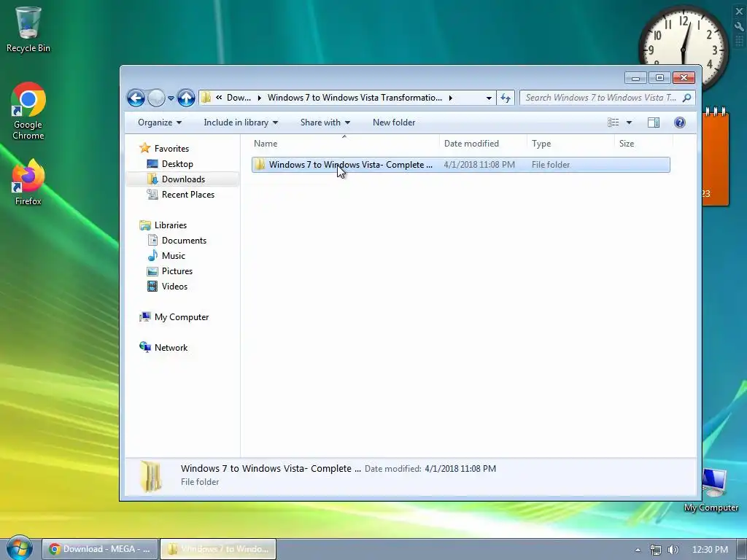The width and height of the screenshot is (747, 560).
Task: Open the Windows Start orb
Action: click(19, 548)
